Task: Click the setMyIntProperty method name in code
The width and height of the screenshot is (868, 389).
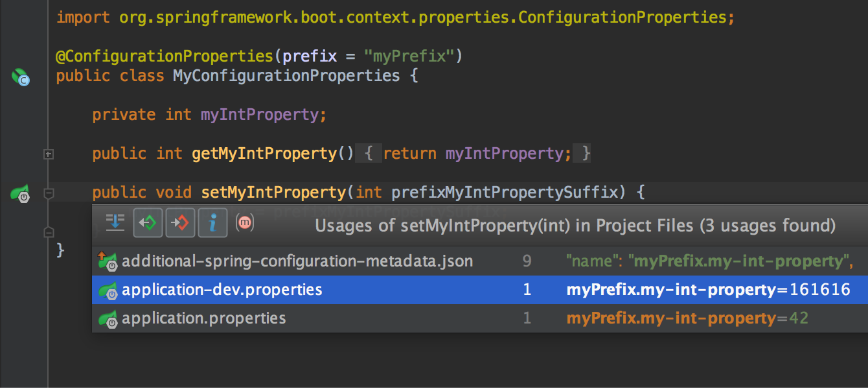Action: [x=275, y=193]
